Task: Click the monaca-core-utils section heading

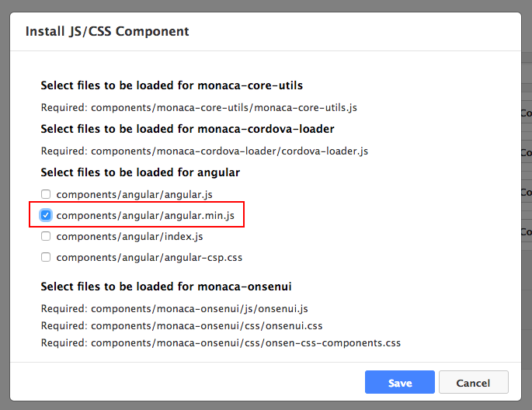Action: (172, 85)
